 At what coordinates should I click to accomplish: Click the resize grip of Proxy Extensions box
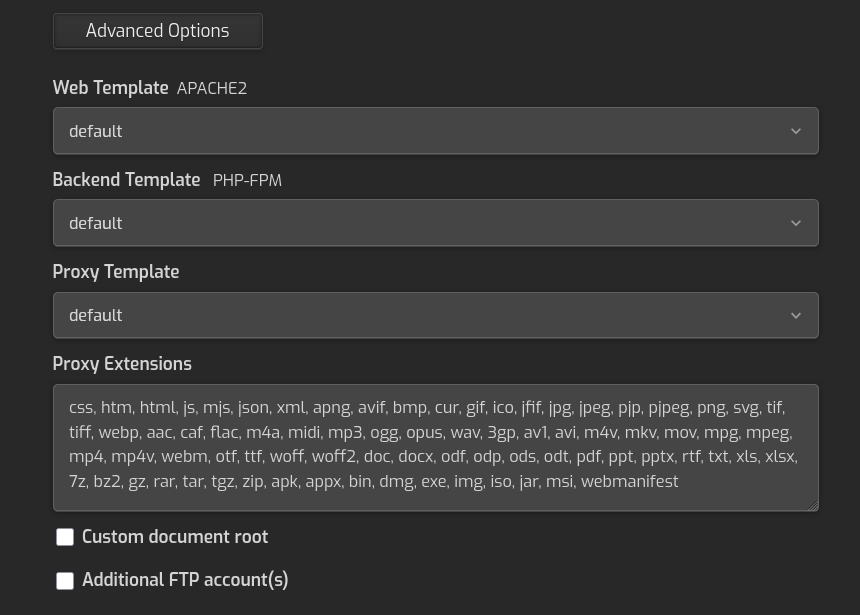812,505
